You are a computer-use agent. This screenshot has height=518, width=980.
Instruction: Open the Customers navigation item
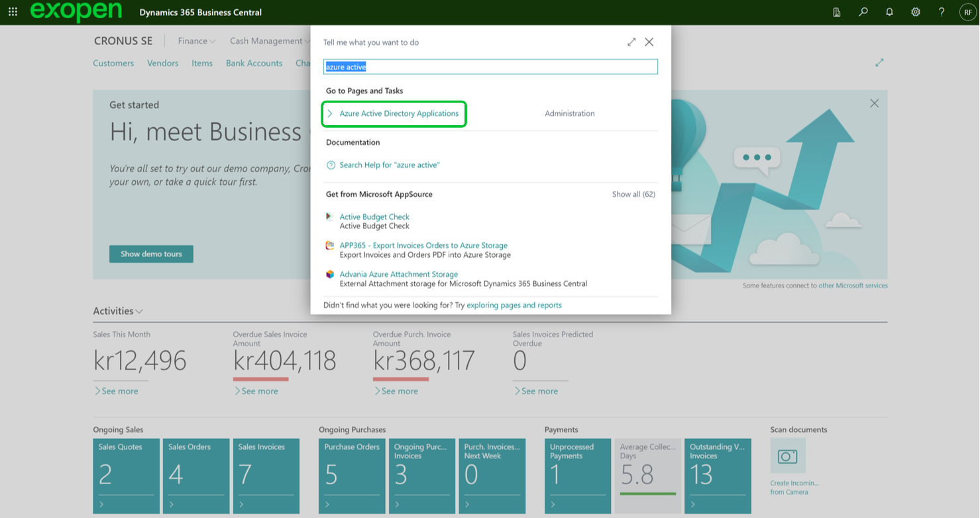pyautogui.click(x=113, y=64)
